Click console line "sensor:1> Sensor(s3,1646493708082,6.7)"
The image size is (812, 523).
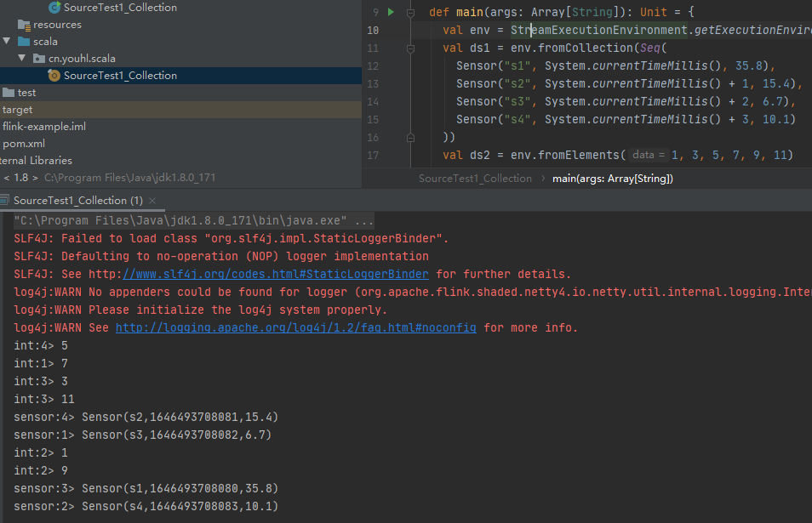(143, 435)
